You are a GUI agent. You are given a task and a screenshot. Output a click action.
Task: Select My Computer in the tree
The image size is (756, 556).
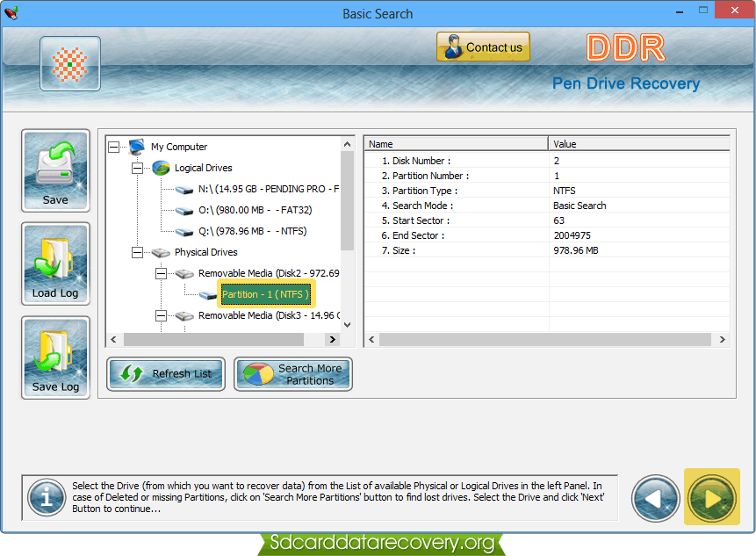pos(179,147)
